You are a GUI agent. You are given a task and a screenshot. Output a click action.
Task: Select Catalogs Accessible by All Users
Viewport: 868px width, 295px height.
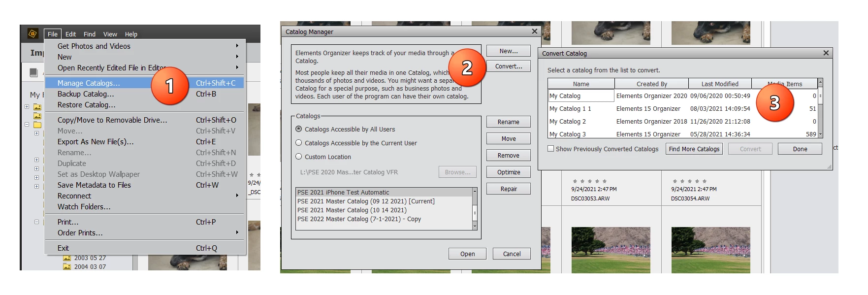298,129
